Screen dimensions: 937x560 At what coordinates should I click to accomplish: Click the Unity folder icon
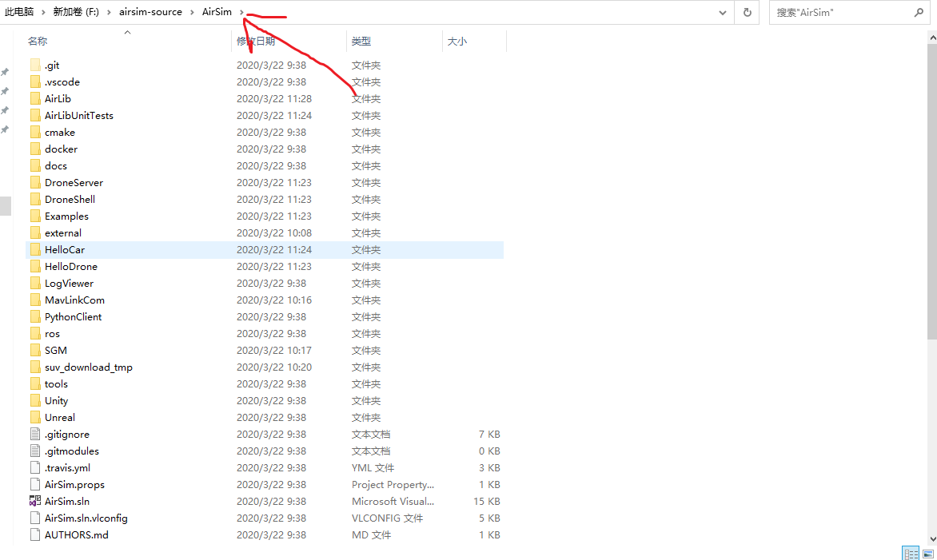[x=35, y=400]
